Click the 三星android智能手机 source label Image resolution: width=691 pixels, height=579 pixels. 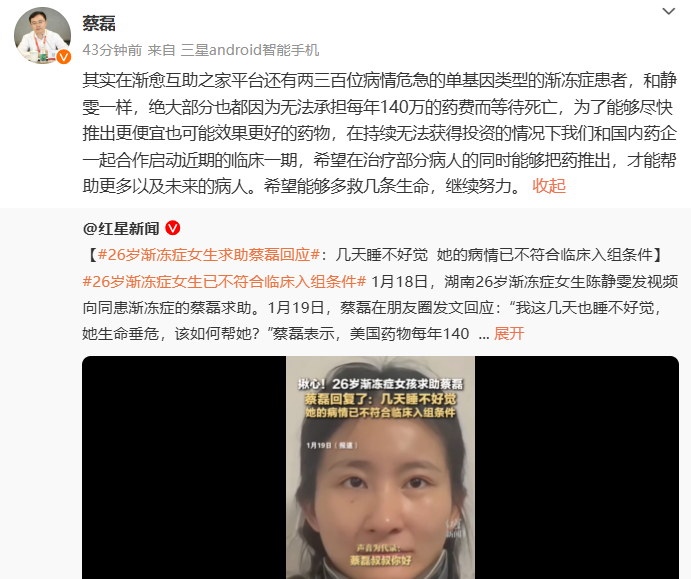pos(250,50)
